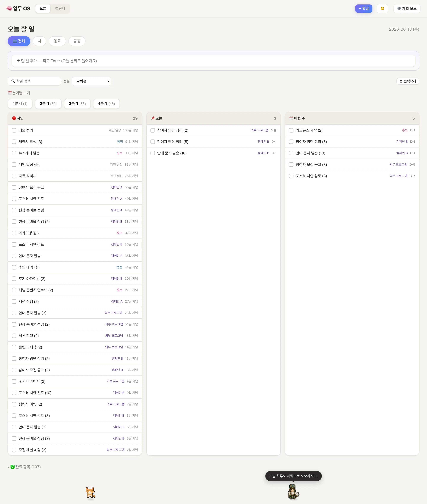The width and height of the screenshot is (427, 504).
Task: Click the 오늘 할 일 page heading
Action: tap(21, 29)
